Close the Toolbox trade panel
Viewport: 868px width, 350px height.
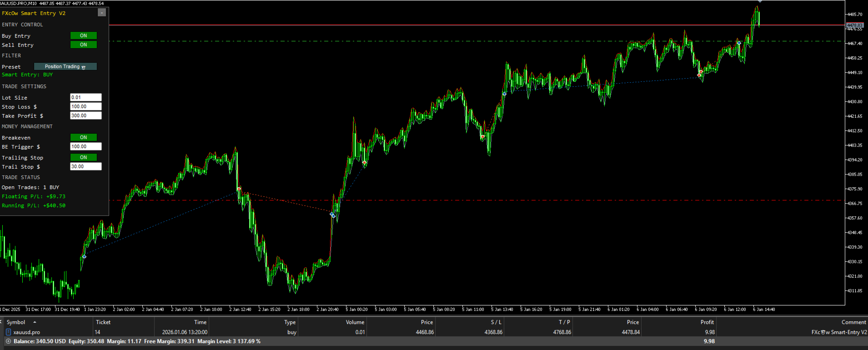pyautogui.click(x=1, y=321)
